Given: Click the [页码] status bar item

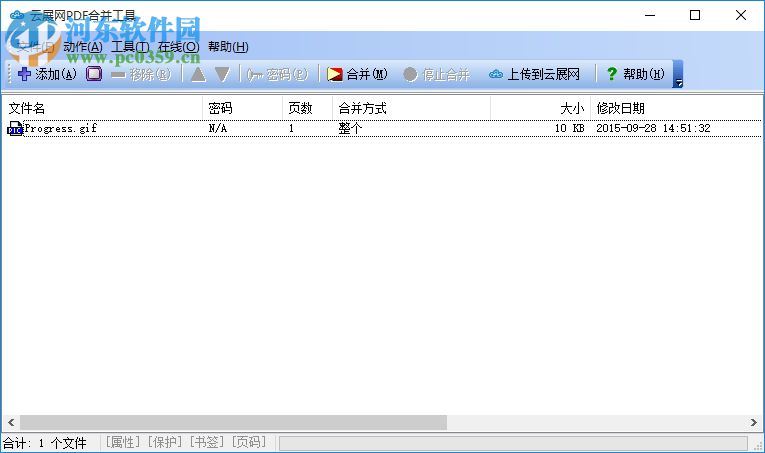Looking at the screenshot, I should 249,442.
